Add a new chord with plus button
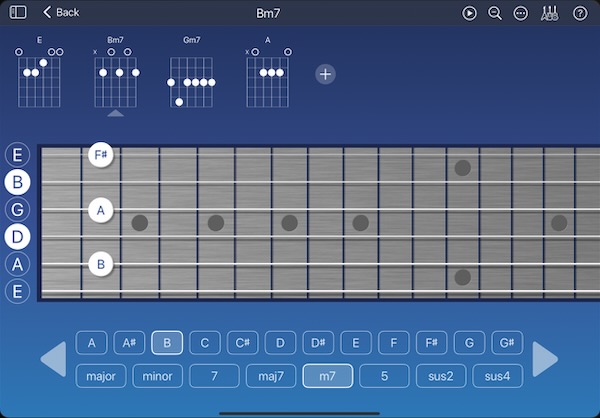Image resolution: width=600 pixels, height=418 pixels. pyautogui.click(x=325, y=74)
